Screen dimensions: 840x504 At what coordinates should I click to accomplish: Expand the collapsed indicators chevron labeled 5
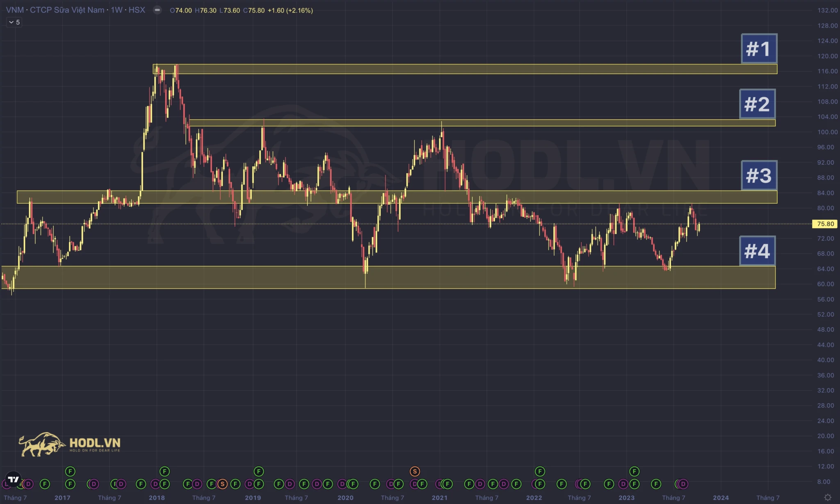(14, 22)
